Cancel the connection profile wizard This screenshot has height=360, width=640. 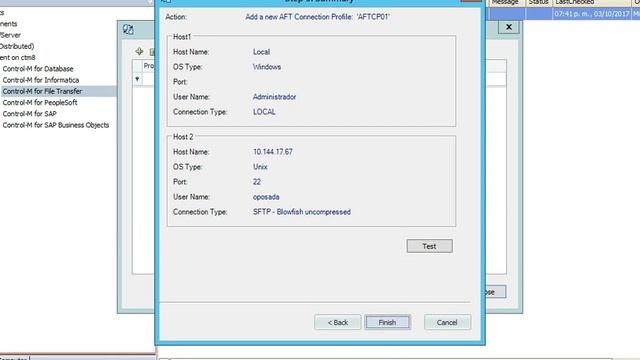447,322
